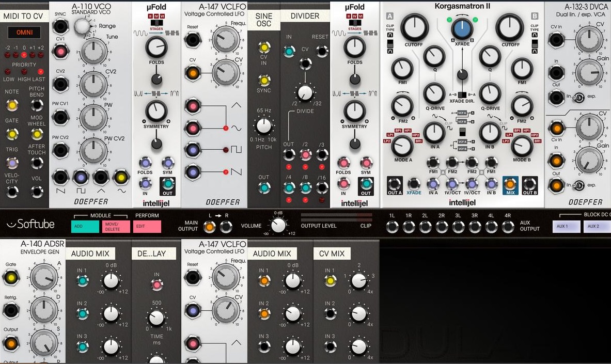Click the IN 1 jack on CV MIX
Viewport: 611px width, 364px height.
pos(331,280)
